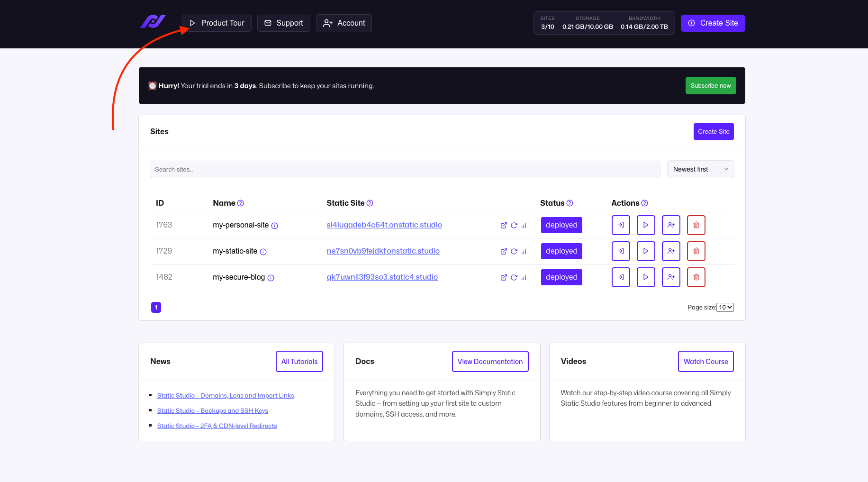Click the sites usage 3/10 counter
The height and width of the screenshot is (482, 868).
[x=548, y=23]
